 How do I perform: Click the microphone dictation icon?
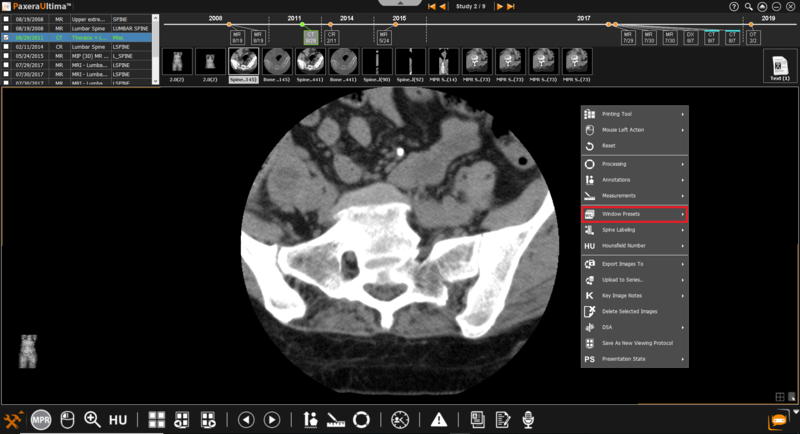527,419
